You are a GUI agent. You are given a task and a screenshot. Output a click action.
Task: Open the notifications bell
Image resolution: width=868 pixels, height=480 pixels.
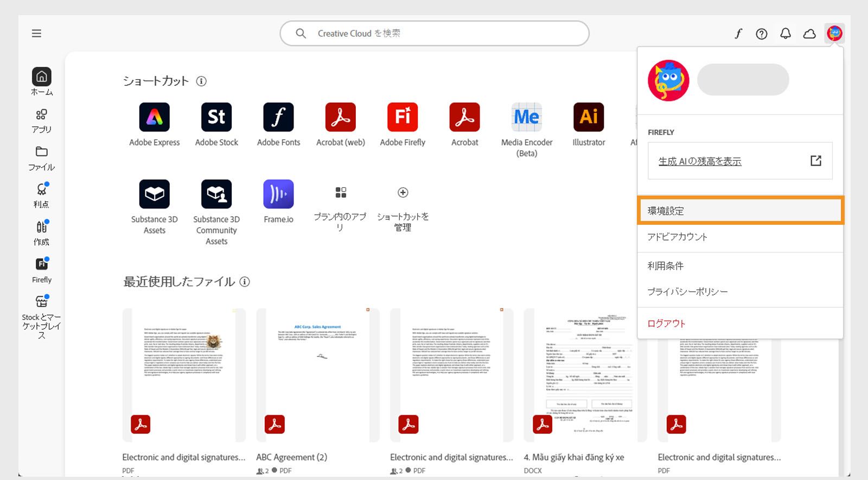(786, 34)
